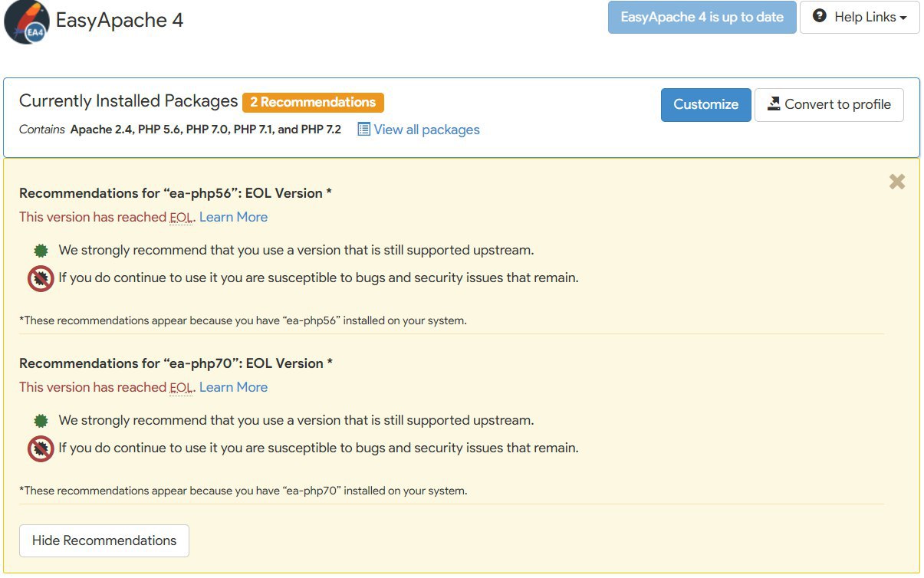Screen dimensions: 924x578
Task: Click the EasyApache 4 title text
Action: [x=120, y=20]
